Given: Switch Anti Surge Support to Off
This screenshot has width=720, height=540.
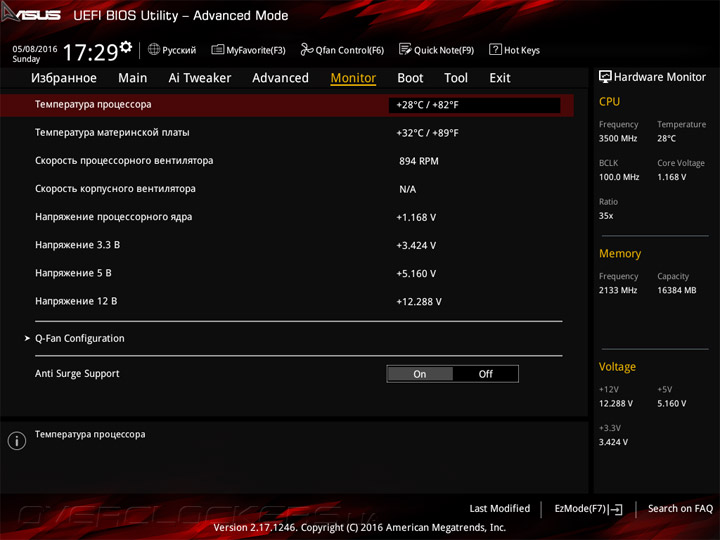Looking at the screenshot, I should [x=485, y=374].
